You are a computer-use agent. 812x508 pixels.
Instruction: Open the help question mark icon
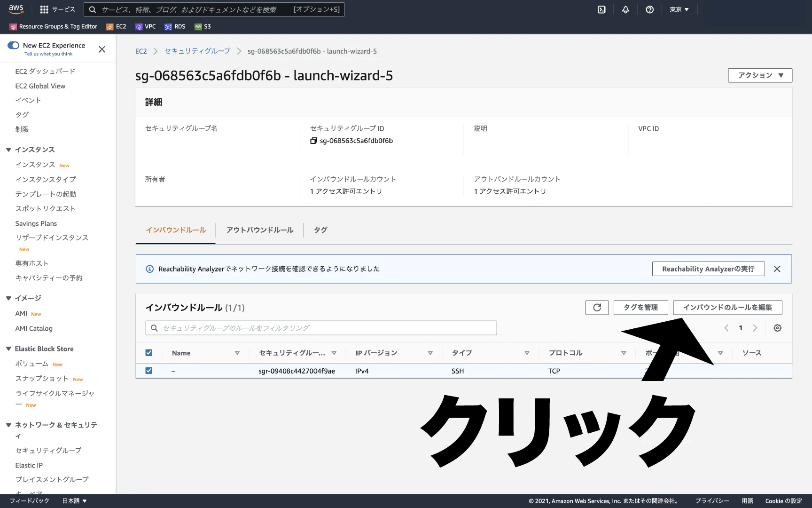(x=649, y=9)
